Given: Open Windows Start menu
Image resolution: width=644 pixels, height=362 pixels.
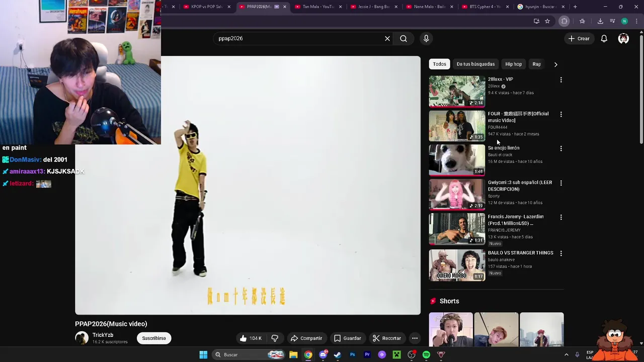Looking at the screenshot, I should click(x=203, y=355).
